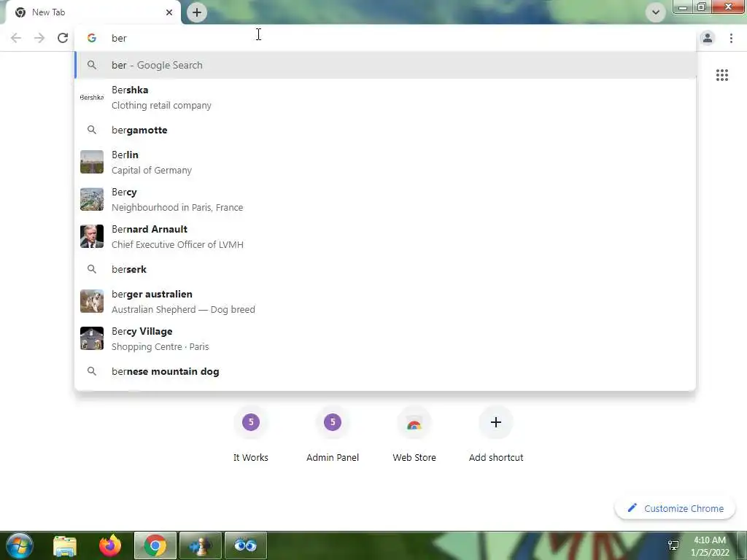
Task: Open the Web Store shortcut
Action: [414, 433]
